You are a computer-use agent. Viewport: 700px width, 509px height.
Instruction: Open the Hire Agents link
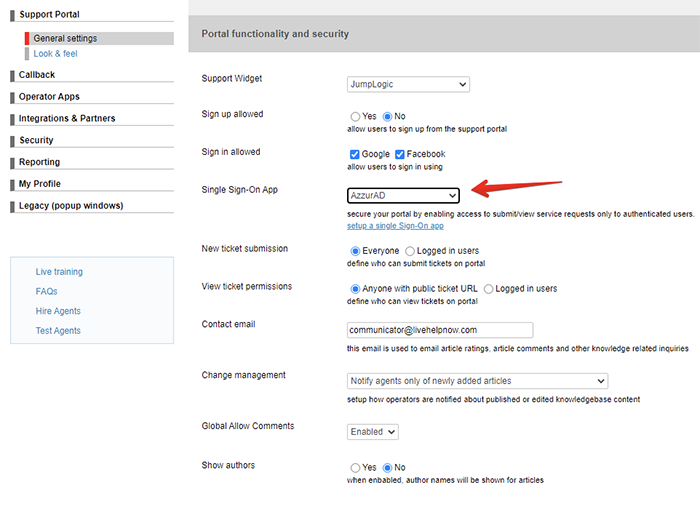(58, 311)
